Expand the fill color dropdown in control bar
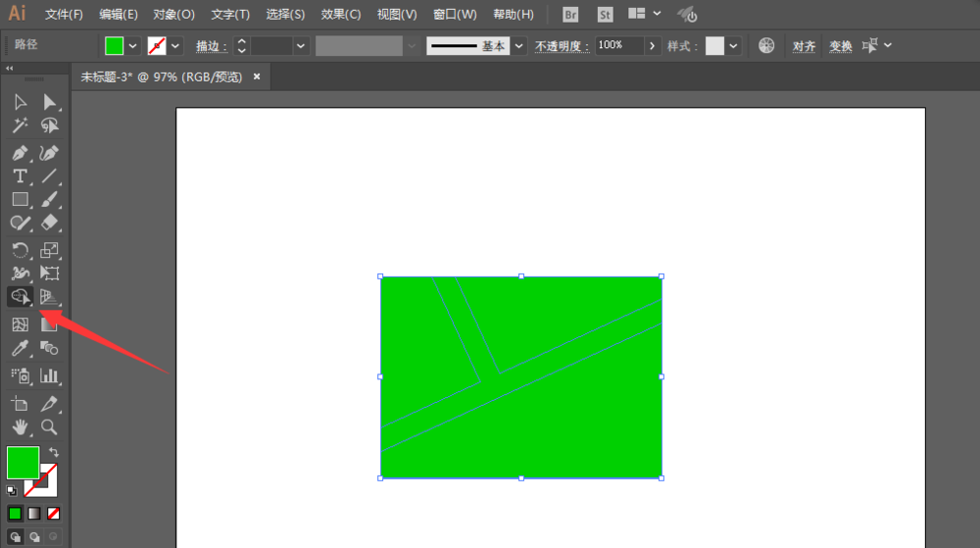 pos(132,46)
